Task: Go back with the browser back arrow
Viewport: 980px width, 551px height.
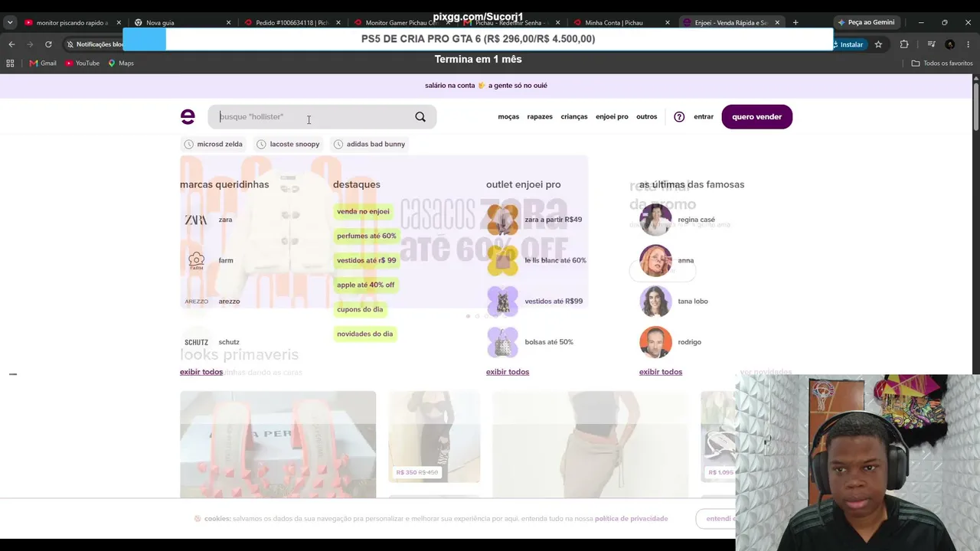Action: pyautogui.click(x=11, y=44)
